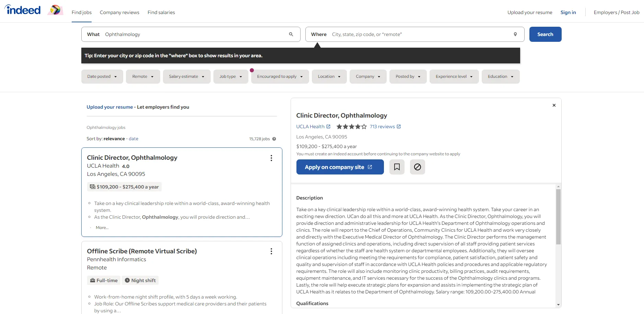Open the 713 reviews link
The width and height of the screenshot is (644, 314).
tap(382, 126)
